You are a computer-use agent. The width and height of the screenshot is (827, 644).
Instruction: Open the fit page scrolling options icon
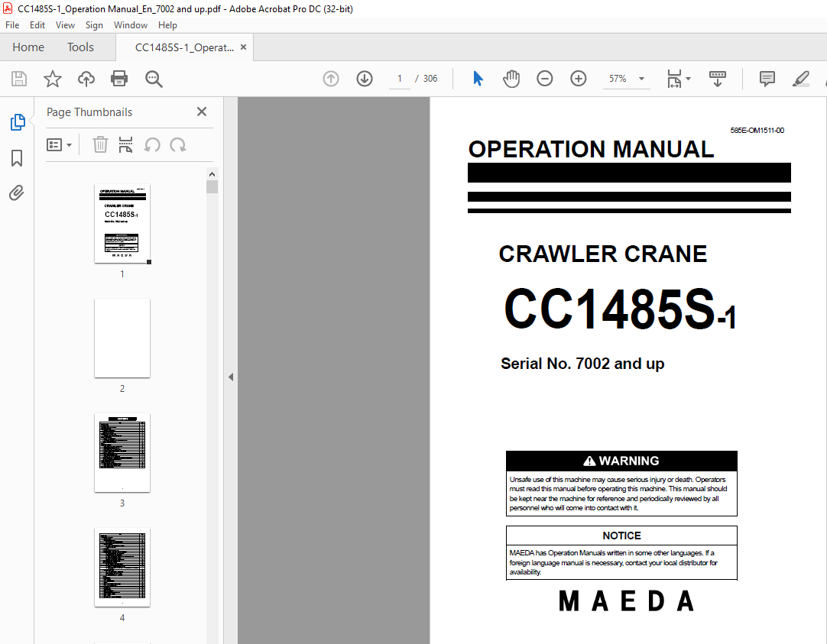[674, 79]
